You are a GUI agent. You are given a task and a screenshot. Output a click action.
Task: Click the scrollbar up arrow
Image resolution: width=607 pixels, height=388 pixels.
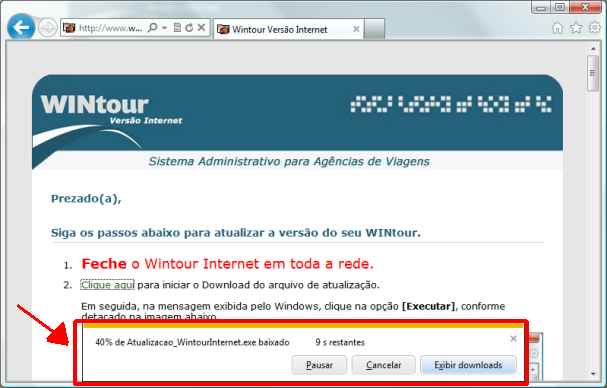[593, 49]
